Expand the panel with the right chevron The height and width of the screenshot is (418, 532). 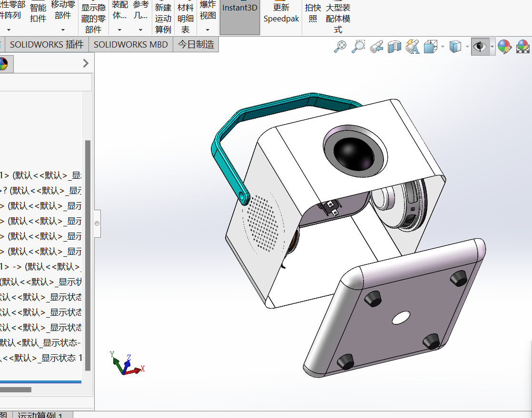point(86,63)
